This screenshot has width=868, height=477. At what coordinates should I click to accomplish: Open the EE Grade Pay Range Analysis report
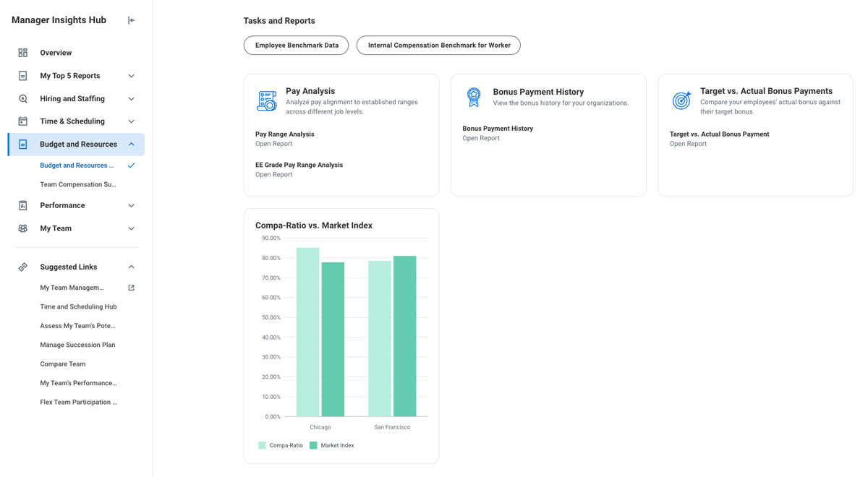coord(273,174)
